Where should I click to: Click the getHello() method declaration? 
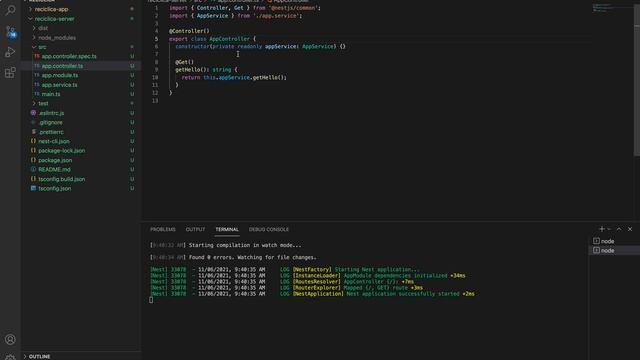[206, 70]
